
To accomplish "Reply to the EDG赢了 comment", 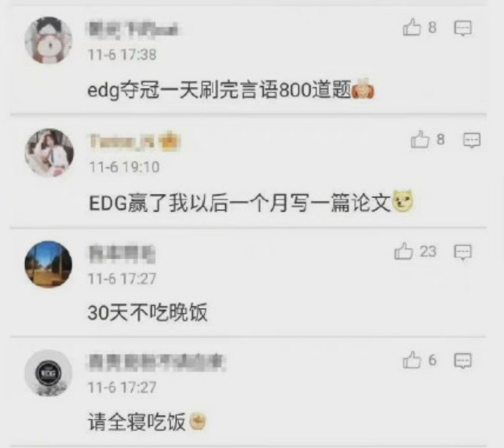I will (x=472, y=140).
